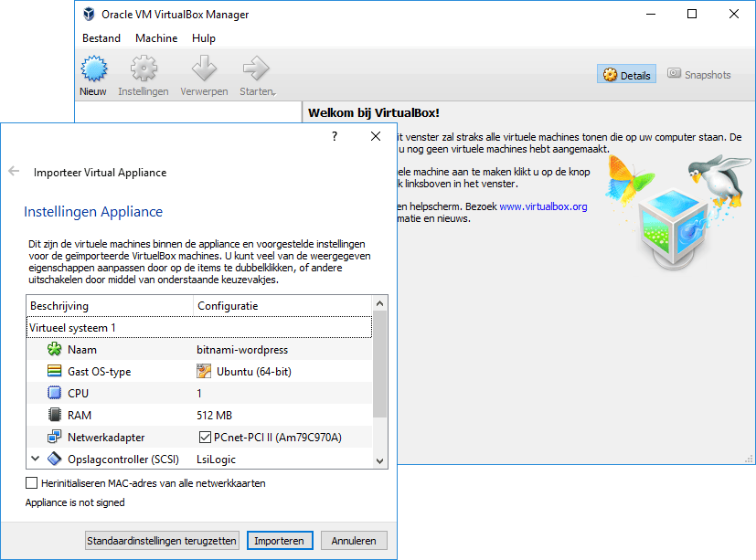Click the Gast OS-type row label

coord(100,372)
